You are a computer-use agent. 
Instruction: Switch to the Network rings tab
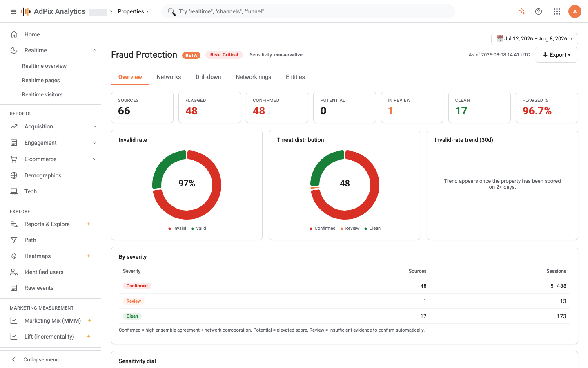coord(254,77)
